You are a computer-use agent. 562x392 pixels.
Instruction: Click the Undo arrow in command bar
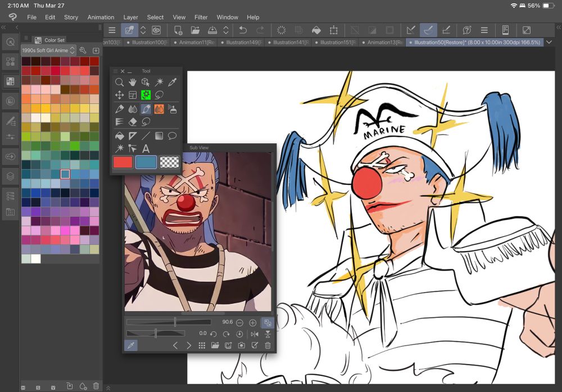[243, 30]
